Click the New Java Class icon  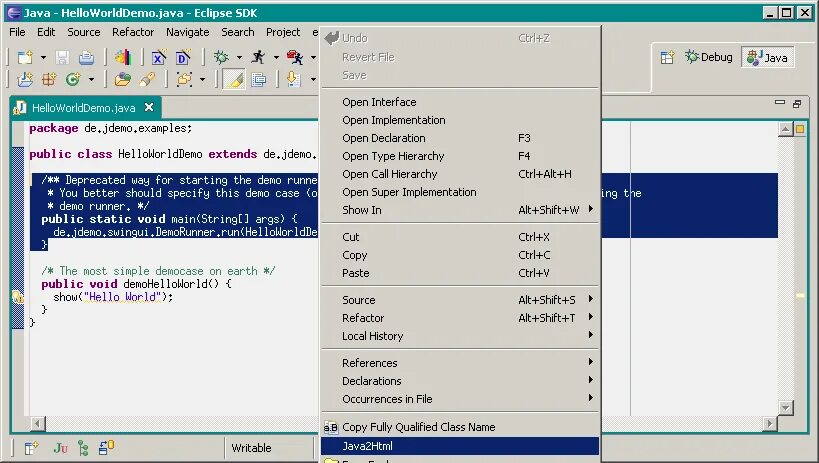(73, 79)
